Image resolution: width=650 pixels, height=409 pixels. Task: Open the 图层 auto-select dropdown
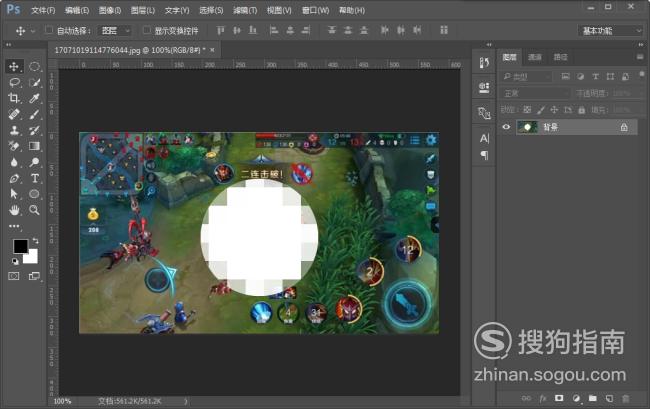[x=115, y=30]
